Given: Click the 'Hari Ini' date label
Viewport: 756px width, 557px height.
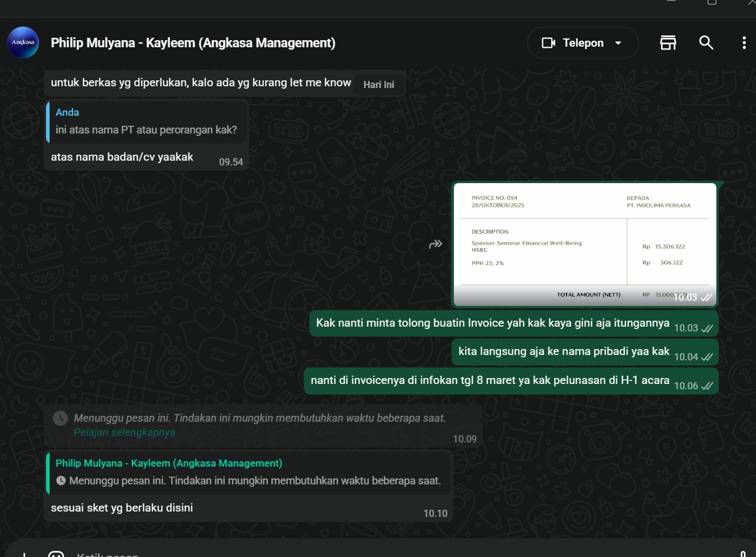Looking at the screenshot, I should [378, 84].
